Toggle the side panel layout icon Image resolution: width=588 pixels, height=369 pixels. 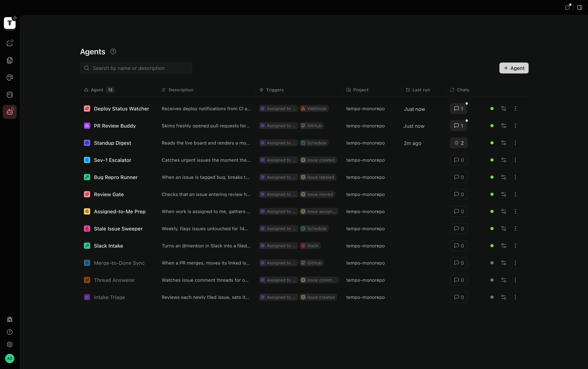[x=580, y=7]
